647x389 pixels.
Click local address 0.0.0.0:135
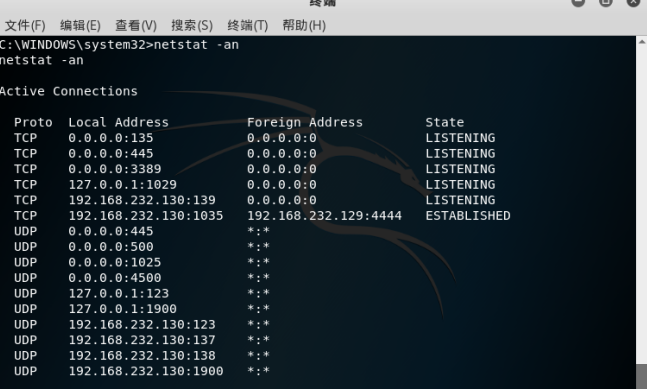coord(111,138)
